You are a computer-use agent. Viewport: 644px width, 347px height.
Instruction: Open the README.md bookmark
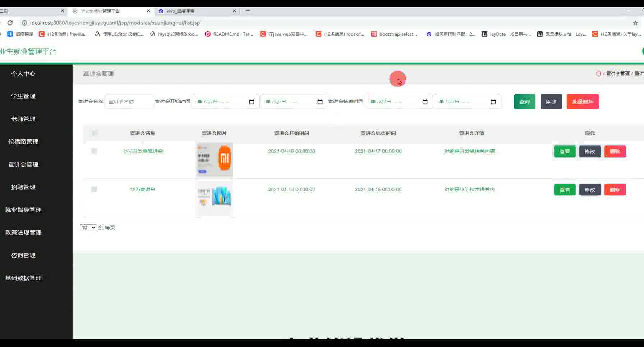[229, 34]
